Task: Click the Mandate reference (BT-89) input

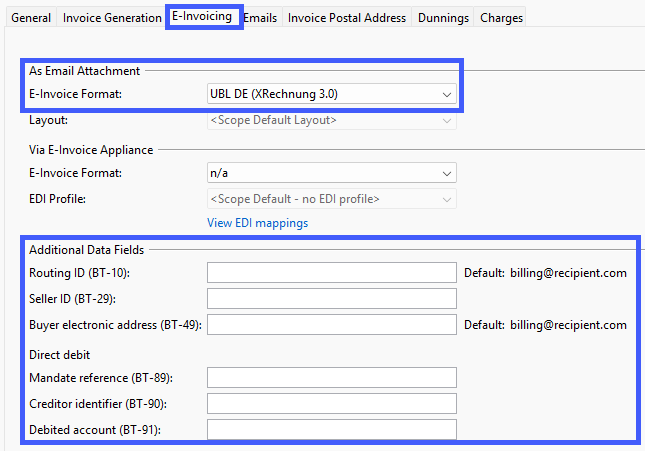Action: 331,377
